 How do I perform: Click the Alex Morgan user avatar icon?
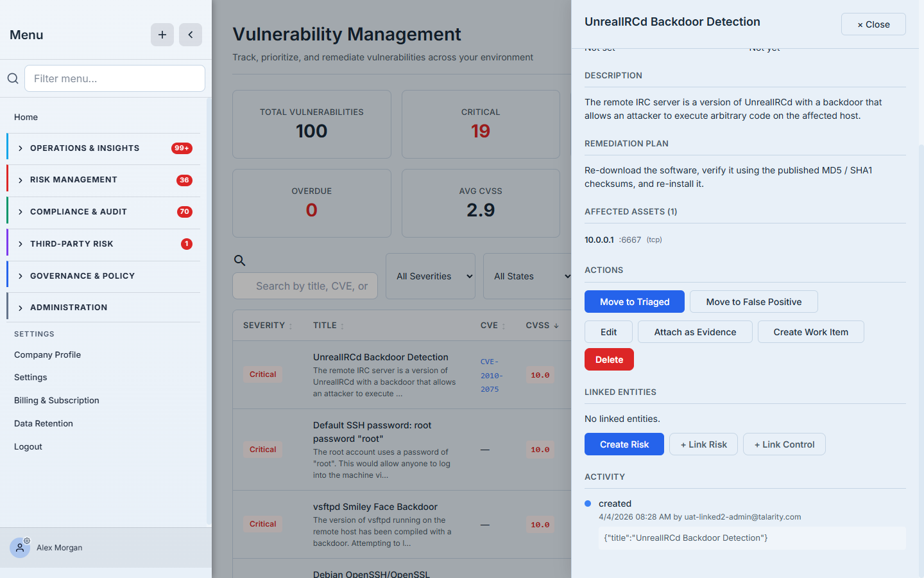point(20,548)
